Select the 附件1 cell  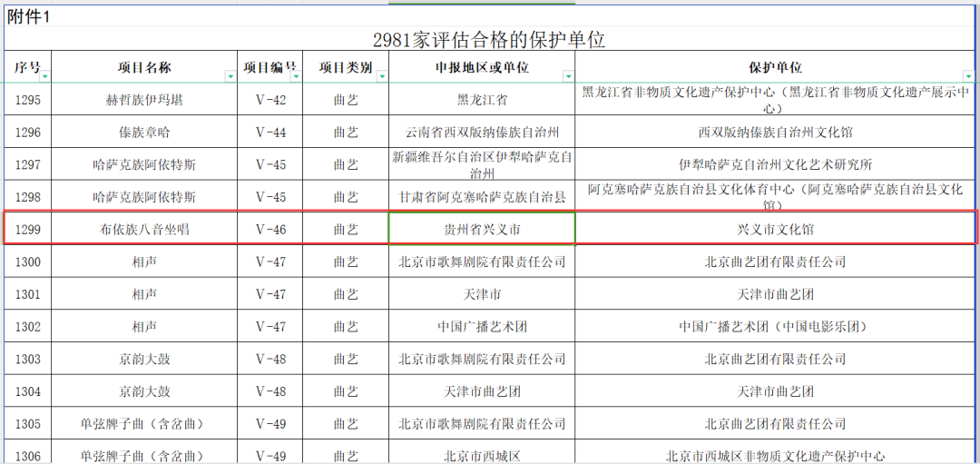tap(29, 15)
